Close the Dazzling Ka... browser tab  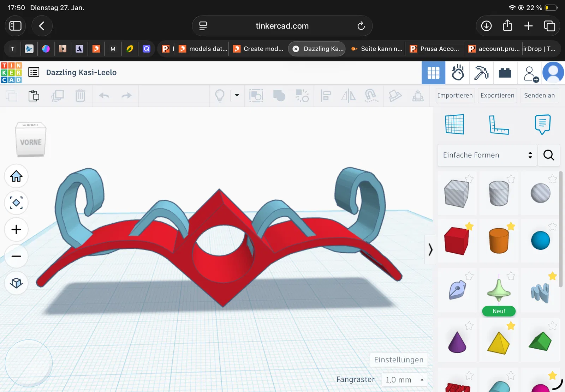[296, 49]
